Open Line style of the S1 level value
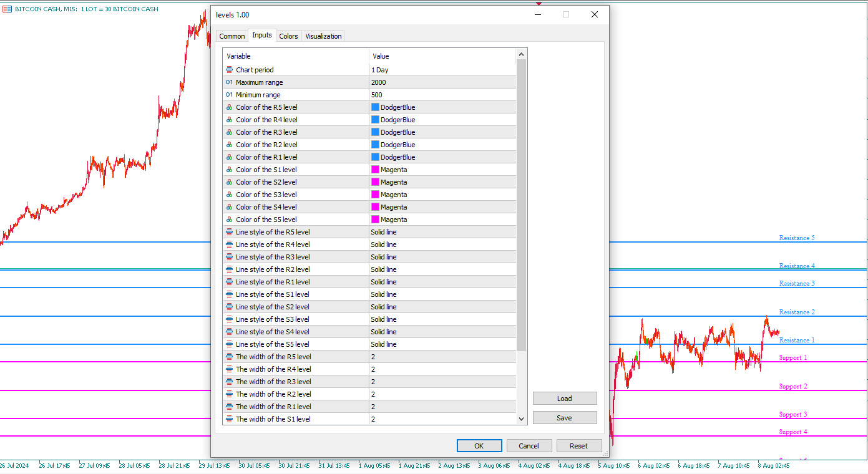 pos(442,294)
